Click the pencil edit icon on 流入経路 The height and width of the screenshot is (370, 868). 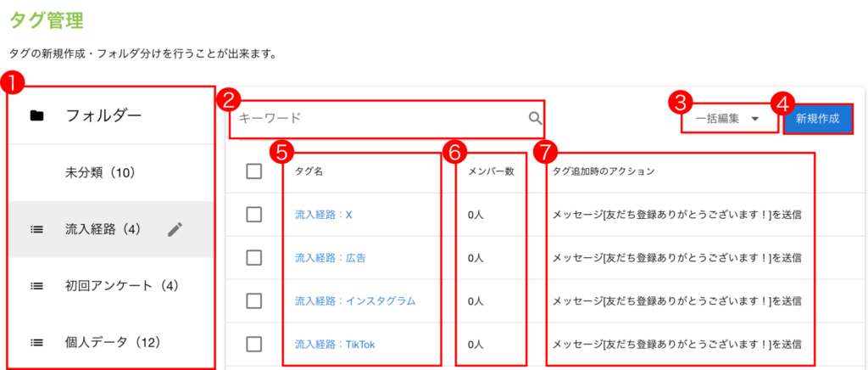[175, 228]
